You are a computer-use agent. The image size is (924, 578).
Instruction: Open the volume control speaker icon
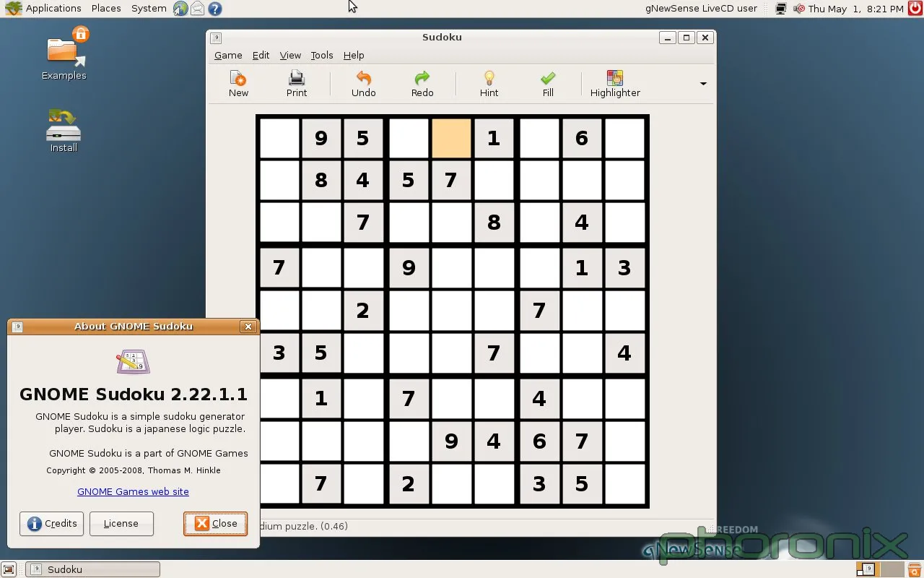pyautogui.click(x=799, y=9)
